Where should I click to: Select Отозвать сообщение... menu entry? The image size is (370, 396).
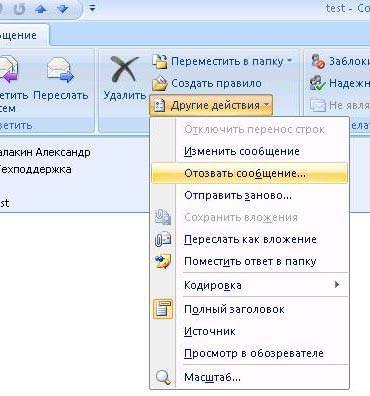coord(249,173)
